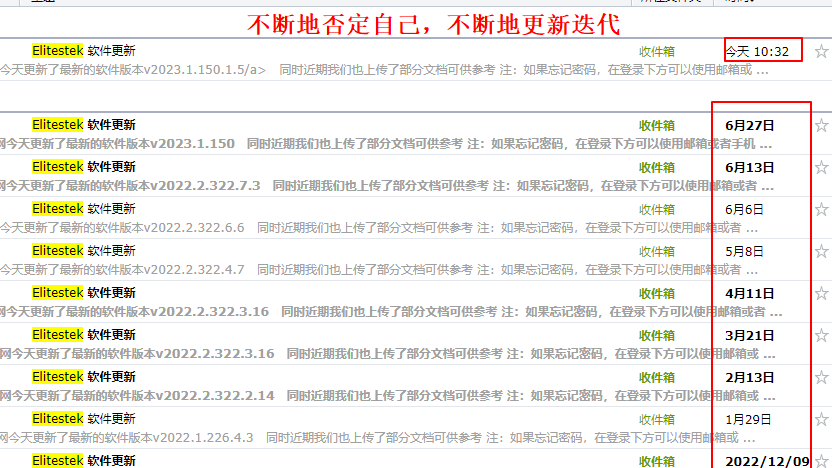Open sender Elitestek 软件更新 in 6月13日 row
Viewport: 832px width, 468px height.
tap(83, 167)
